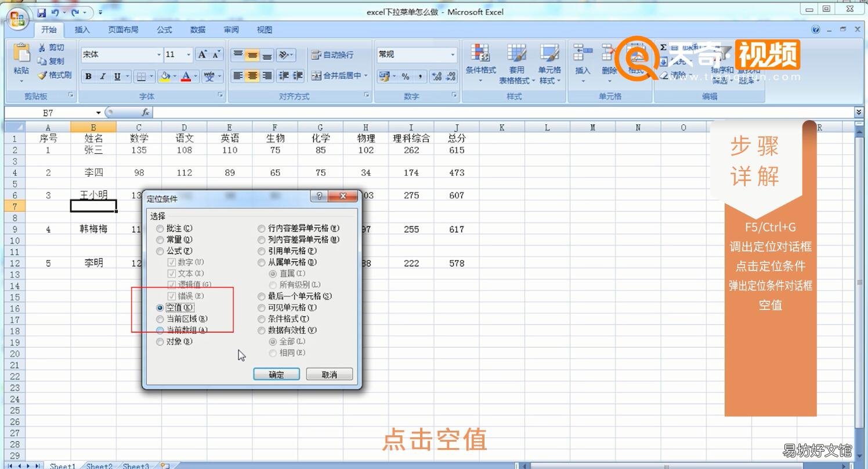Viewport: 868px width, 469px height.
Task: Increase font size with the larger A
Action: coord(202,55)
